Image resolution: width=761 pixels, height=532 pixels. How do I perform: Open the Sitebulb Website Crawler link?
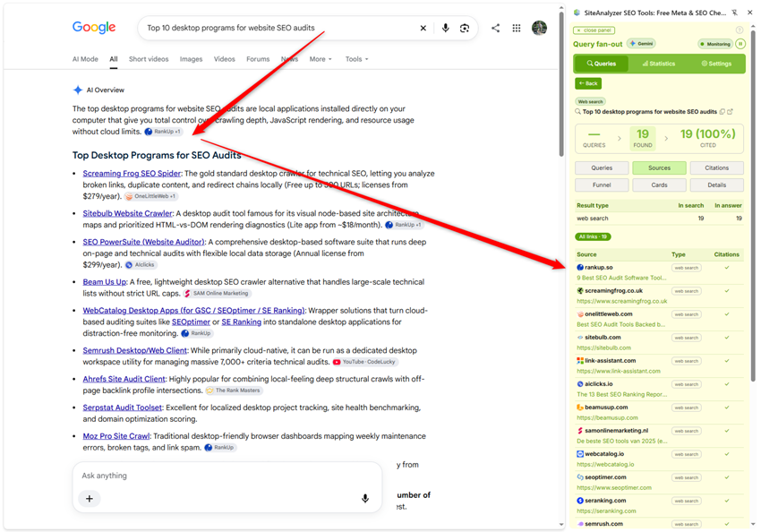pyautogui.click(x=127, y=213)
